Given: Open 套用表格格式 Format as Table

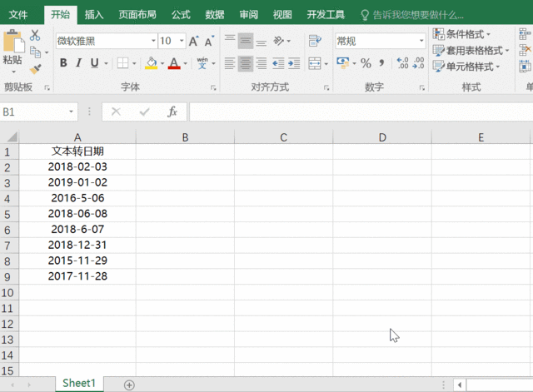Looking at the screenshot, I should tap(471, 50).
